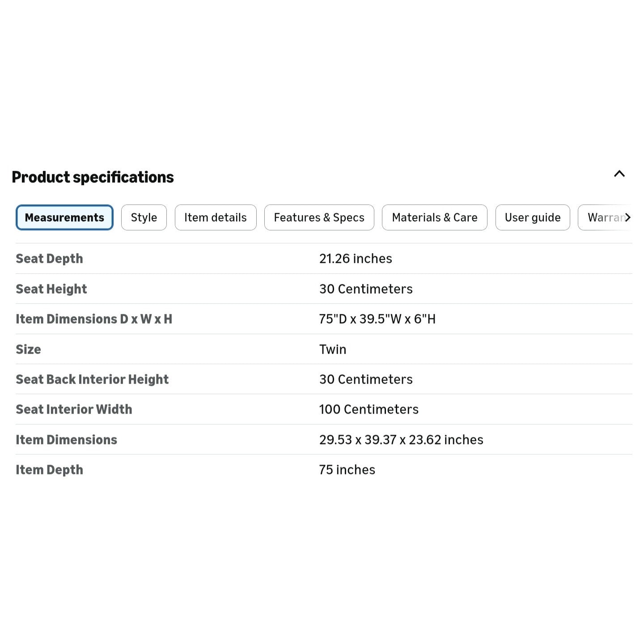This screenshot has height=644, width=644.
Task: Click the Seat Back Interior Height label
Action: (x=92, y=379)
